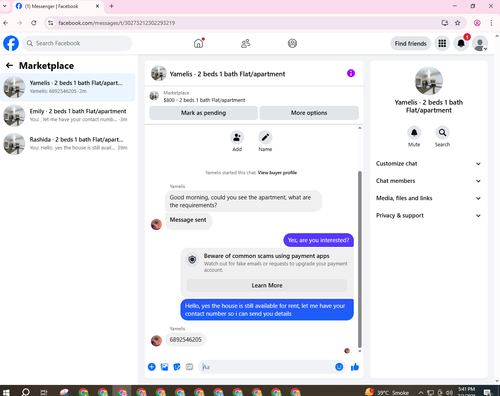Click 'Good morning, could you see' message
This screenshot has width=500, height=396.
[x=243, y=201]
